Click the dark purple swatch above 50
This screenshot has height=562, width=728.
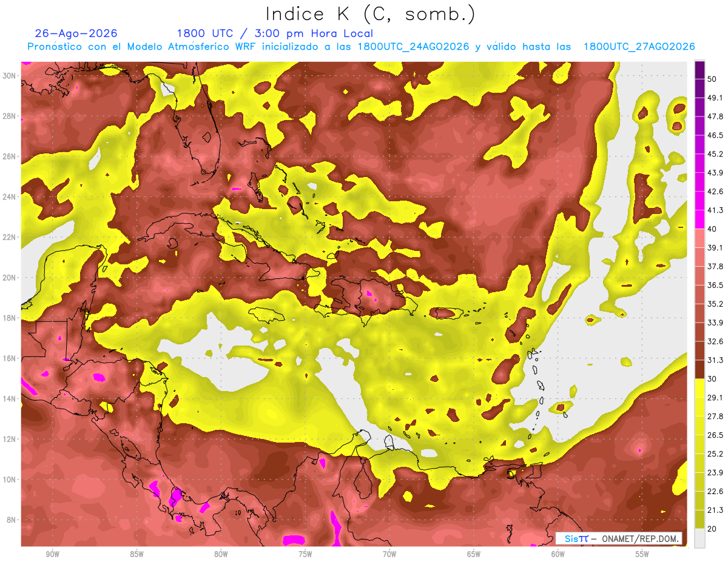coord(699,70)
